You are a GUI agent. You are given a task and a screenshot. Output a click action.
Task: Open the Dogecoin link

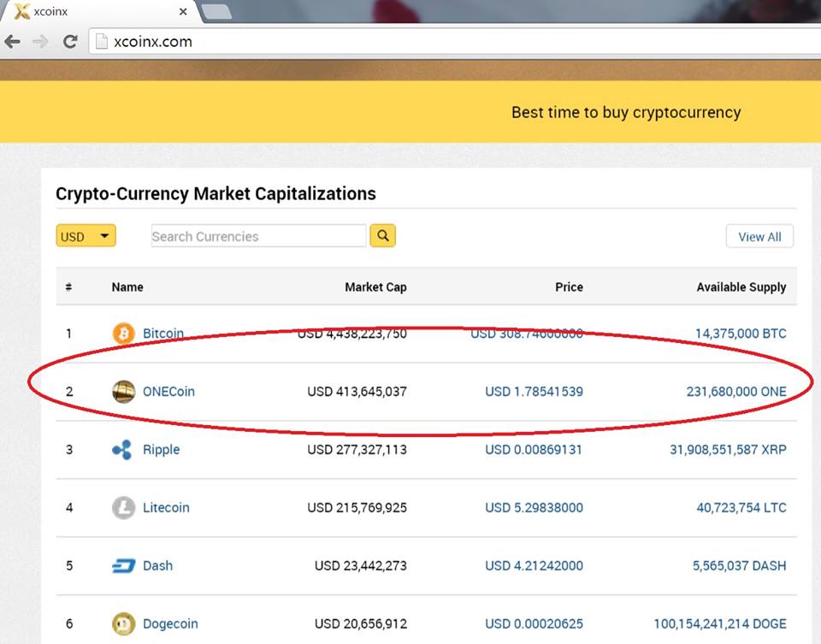[170, 624]
